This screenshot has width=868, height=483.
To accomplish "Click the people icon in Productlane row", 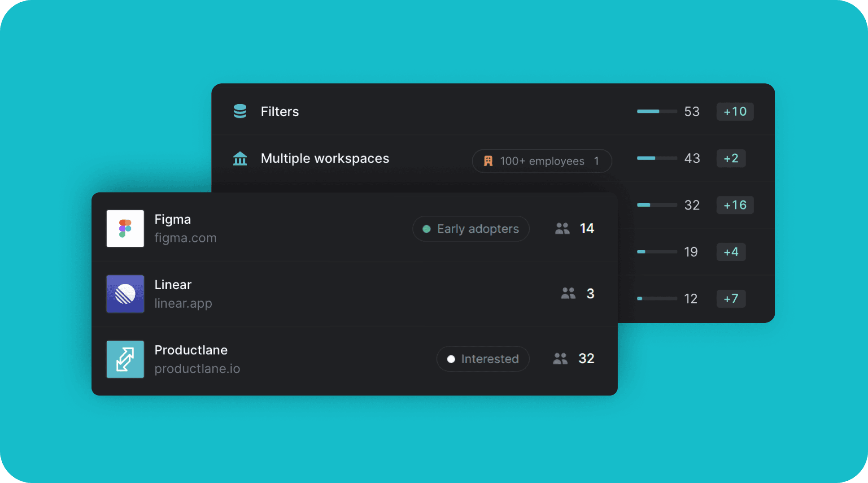I will tap(560, 358).
